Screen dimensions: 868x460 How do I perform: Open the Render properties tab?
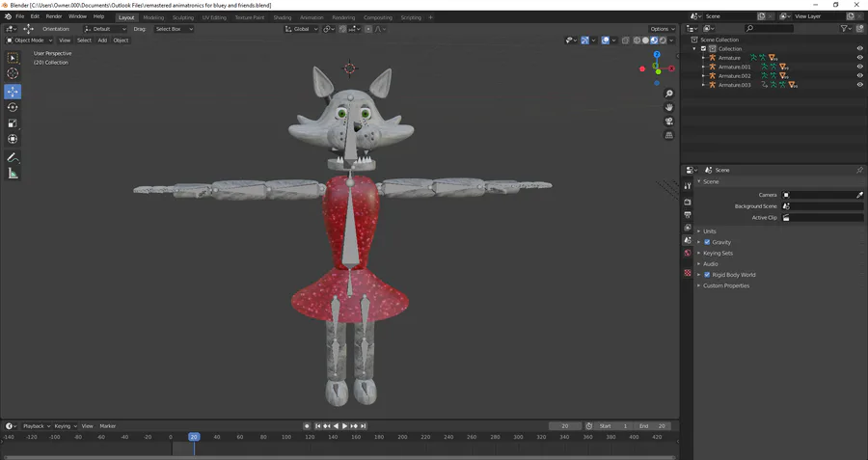click(688, 203)
